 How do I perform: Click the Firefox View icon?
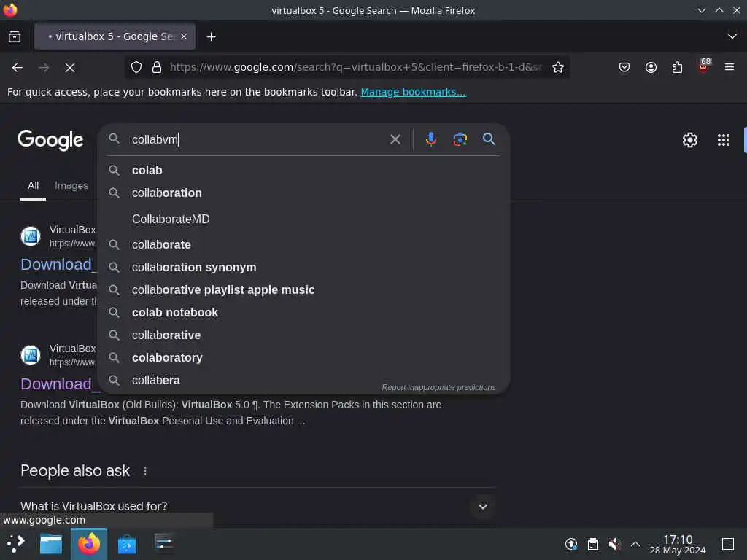[15, 36]
